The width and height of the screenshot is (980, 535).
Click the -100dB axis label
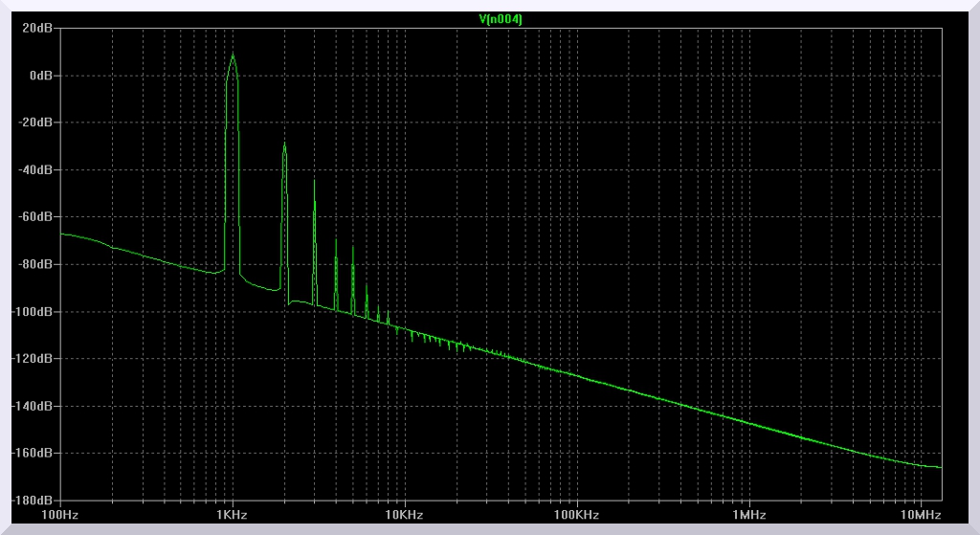pyautogui.click(x=33, y=312)
